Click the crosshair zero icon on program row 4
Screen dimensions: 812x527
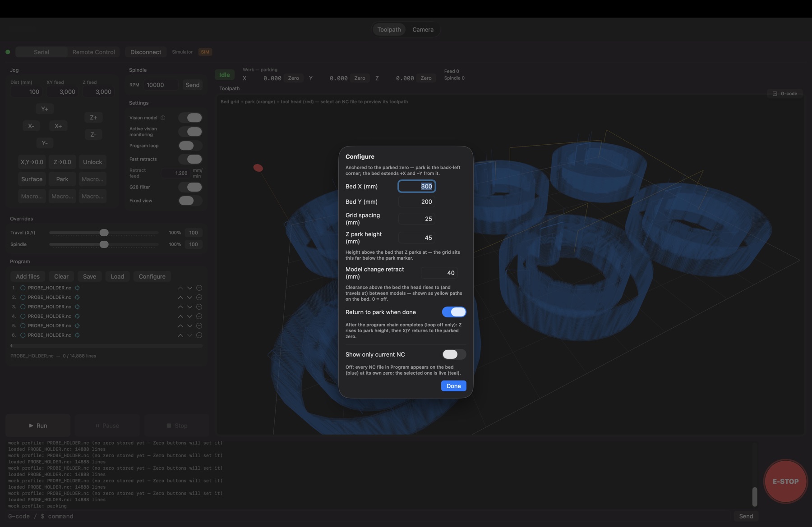coord(77,316)
